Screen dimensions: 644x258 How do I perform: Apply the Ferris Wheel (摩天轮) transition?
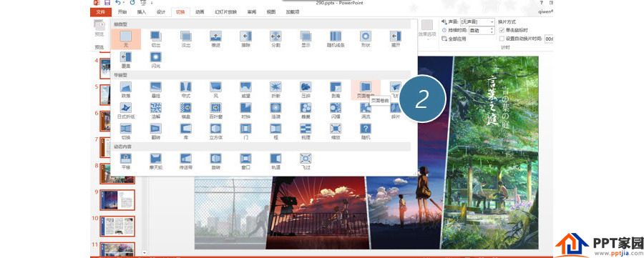[x=156, y=162]
